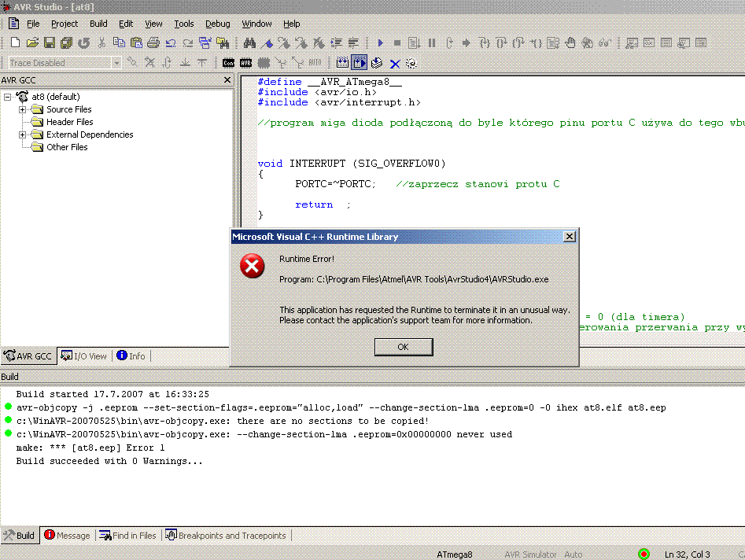Close the Runtime Library dialog with X
745x560 pixels.
pyautogui.click(x=570, y=237)
